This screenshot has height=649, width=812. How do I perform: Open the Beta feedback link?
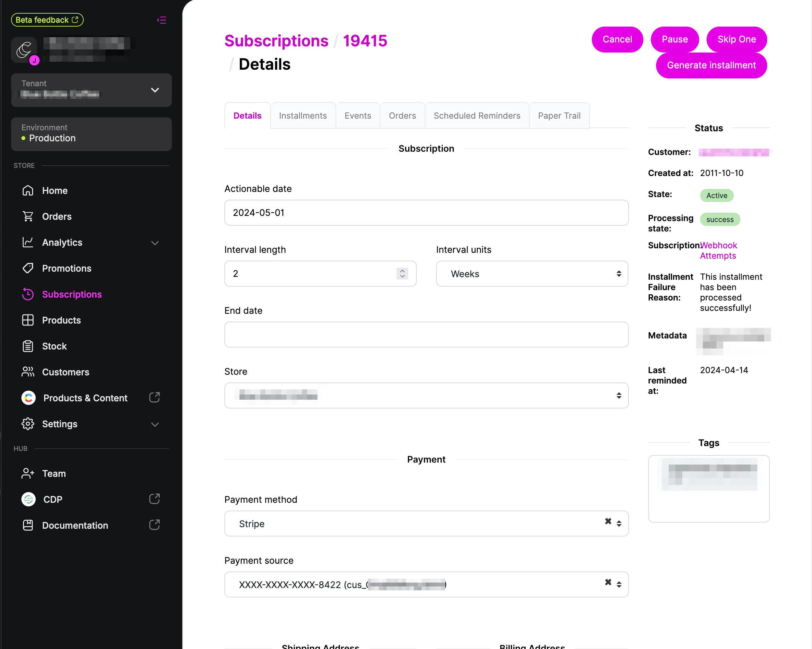(x=47, y=20)
